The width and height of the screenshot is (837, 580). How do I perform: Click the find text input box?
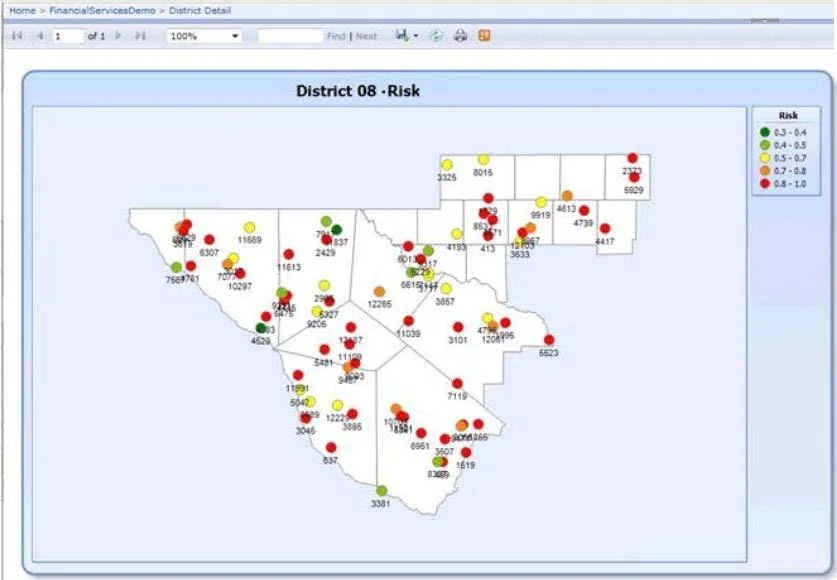tap(291, 36)
